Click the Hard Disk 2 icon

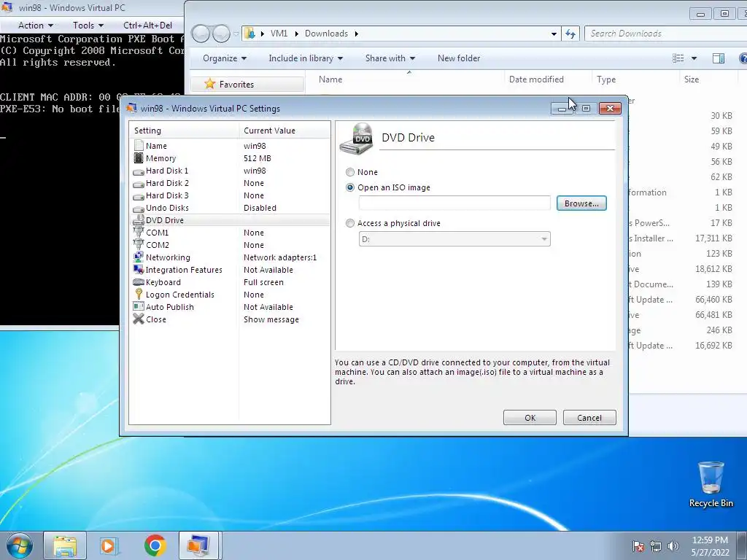[139, 183]
